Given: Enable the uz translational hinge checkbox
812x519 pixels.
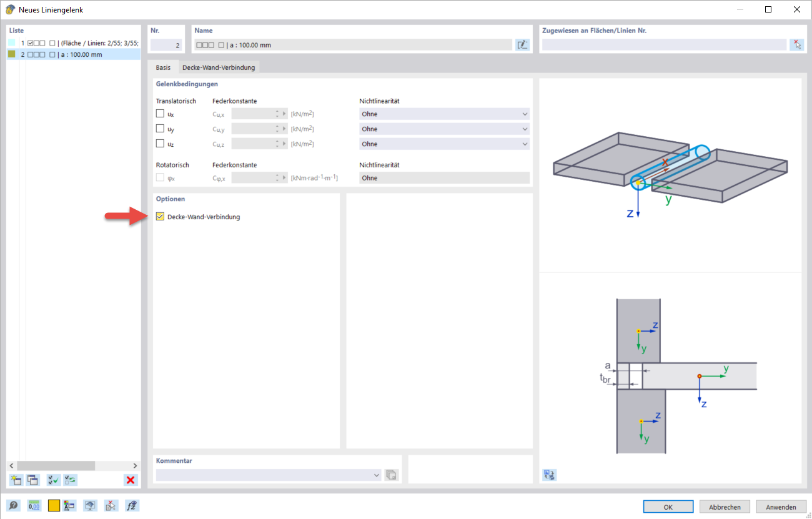Looking at the screenshot, I should pyautogui.click(x=160, y=144).
